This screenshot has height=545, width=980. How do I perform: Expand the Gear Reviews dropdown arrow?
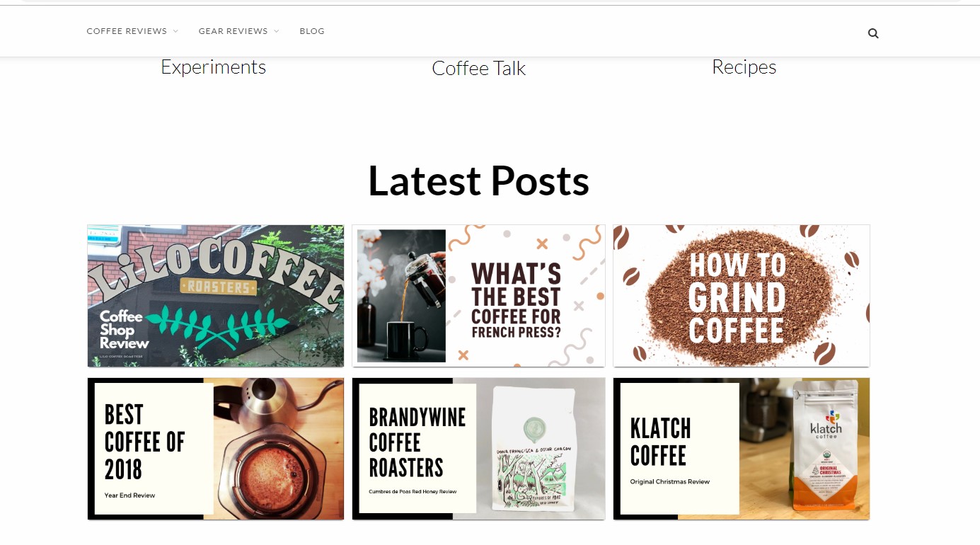tap(277, 31)
